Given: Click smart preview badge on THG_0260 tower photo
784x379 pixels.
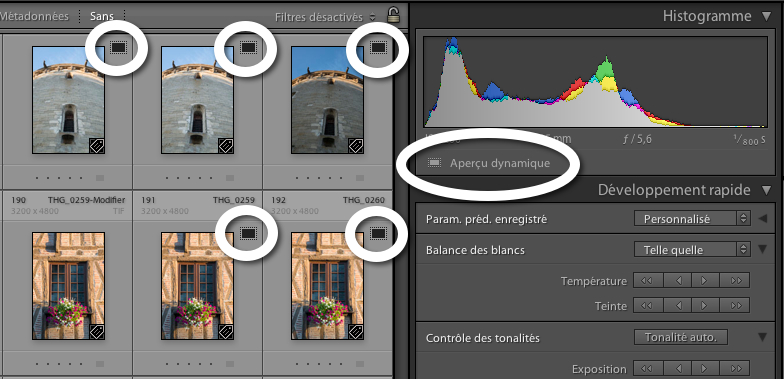Looking at the screenshot, I should click(378, 47).
